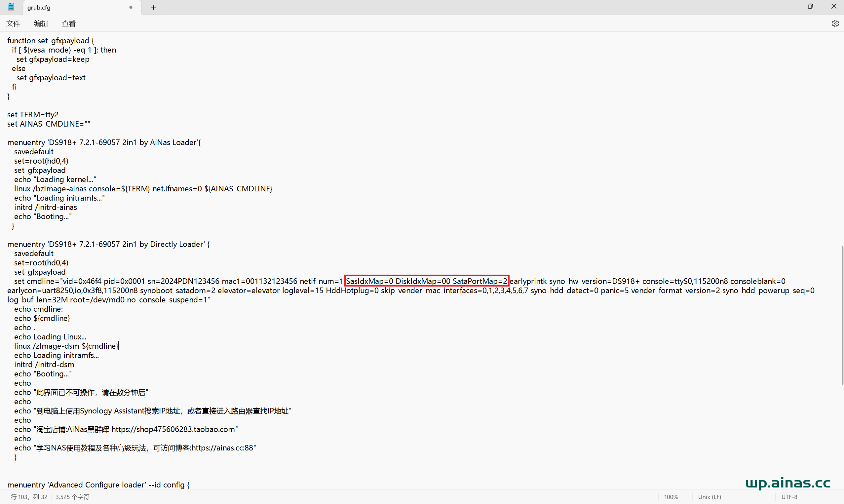The image size is (844, 504).
Task: Click the 100% zoom status entry
Action: pos(671,497)
